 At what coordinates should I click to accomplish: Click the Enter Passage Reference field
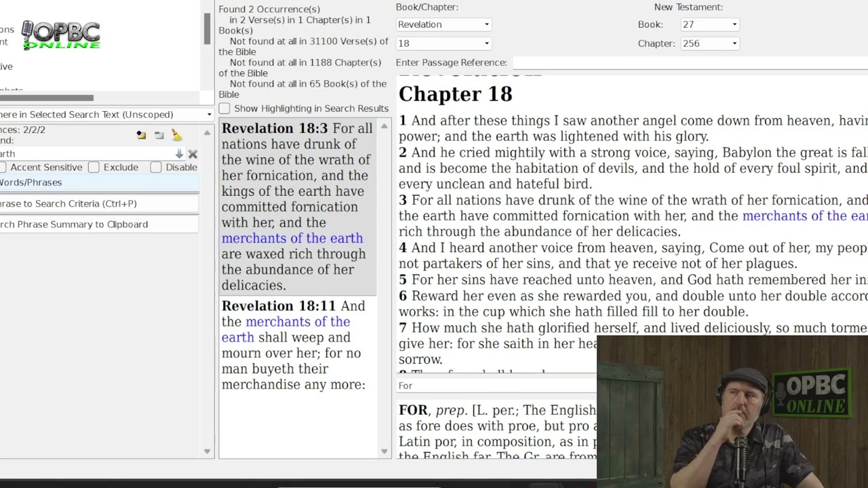click(x=690, y=62)
